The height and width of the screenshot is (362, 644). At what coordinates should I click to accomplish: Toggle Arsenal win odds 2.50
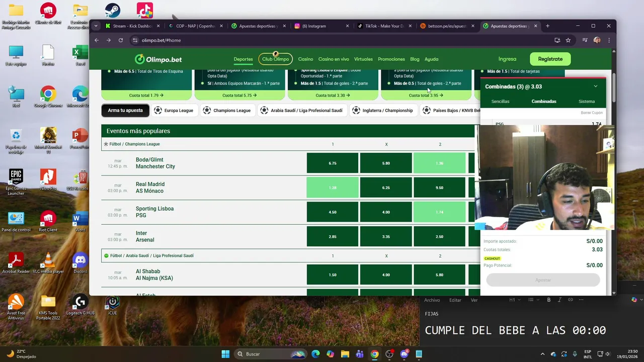[x=440, y=236]
